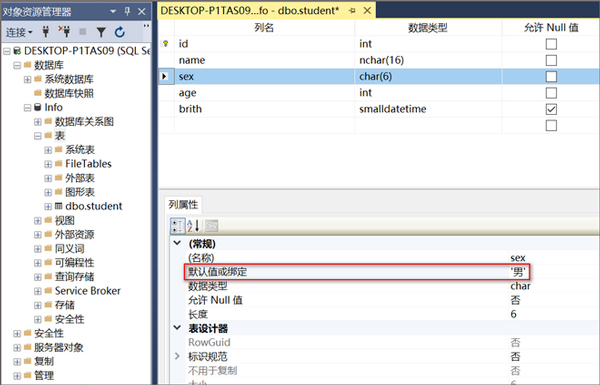Click the grayed stop square icon
The width and height of the screenshot is (600, 385).
coord(83,32)
